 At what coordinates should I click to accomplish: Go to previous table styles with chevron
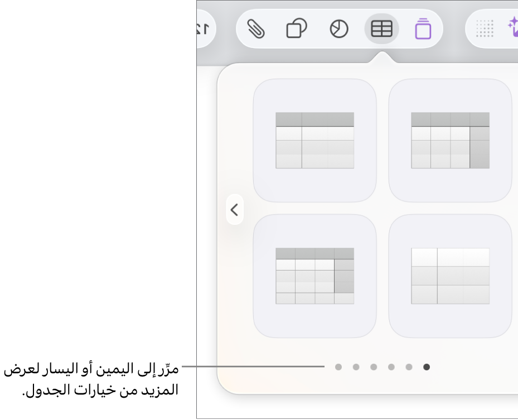235,210
